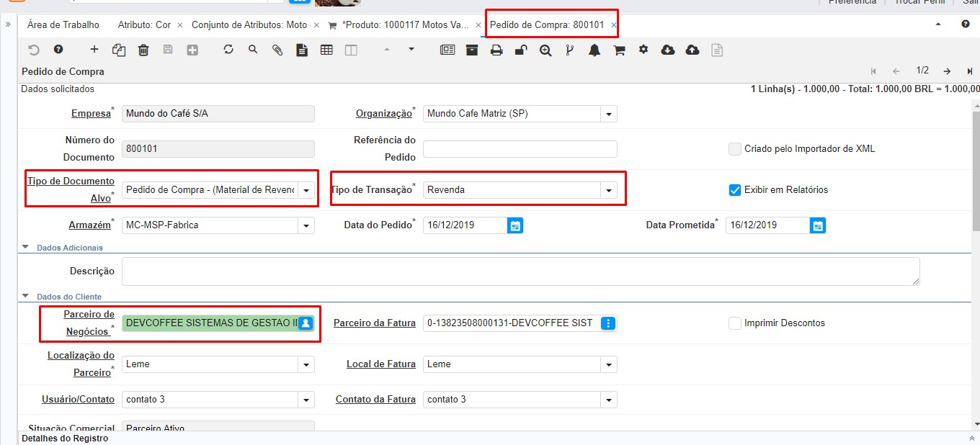Viewport: 980px width, 445px height.
Task: Click the bell notification icon in toolbar
Action: [x=594, y=50]
